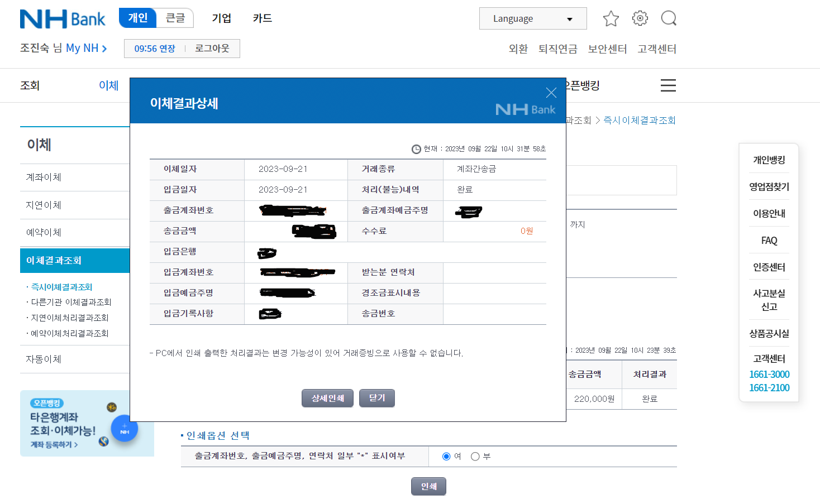Click the 상세인쇄 print button
820x504 pixels.
pos(327,398)
